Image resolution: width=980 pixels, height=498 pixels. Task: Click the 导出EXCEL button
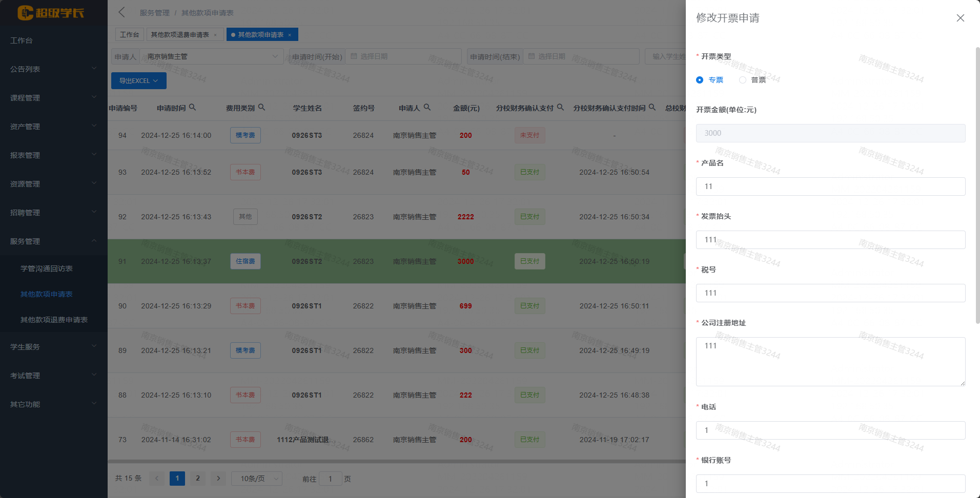pyautogui.click(x=138, y=81)
